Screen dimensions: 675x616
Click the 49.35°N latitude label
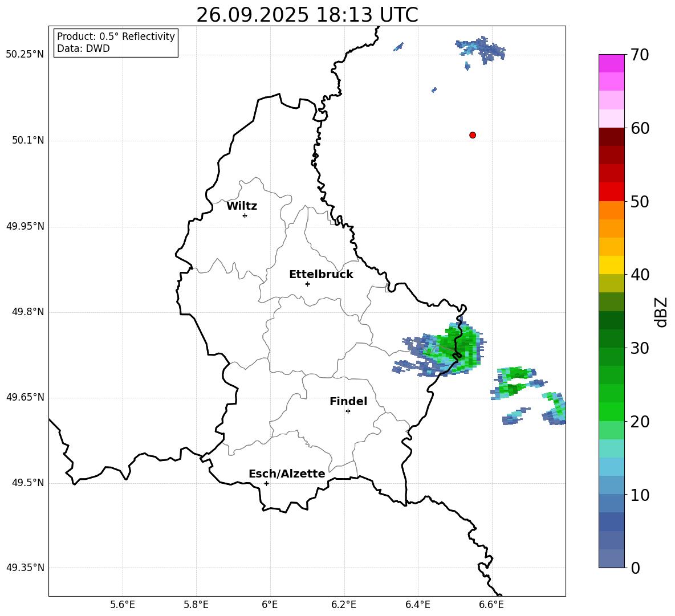coord(25,568)
